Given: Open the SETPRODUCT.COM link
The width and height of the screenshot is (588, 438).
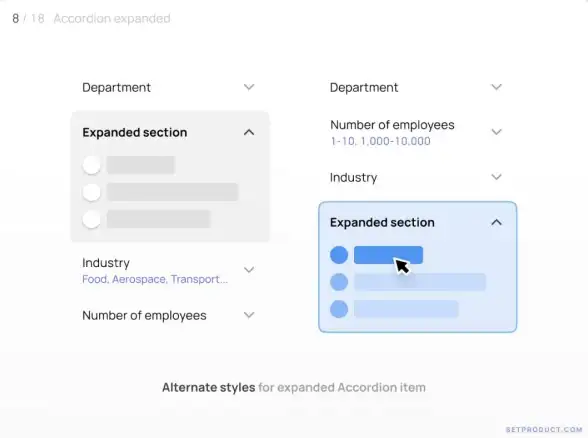Looking at the screenshot, I should (544, 429).
